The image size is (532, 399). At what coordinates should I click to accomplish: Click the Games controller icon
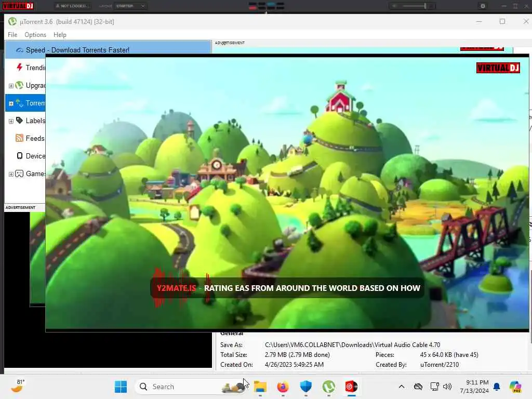tap(19, 174)
